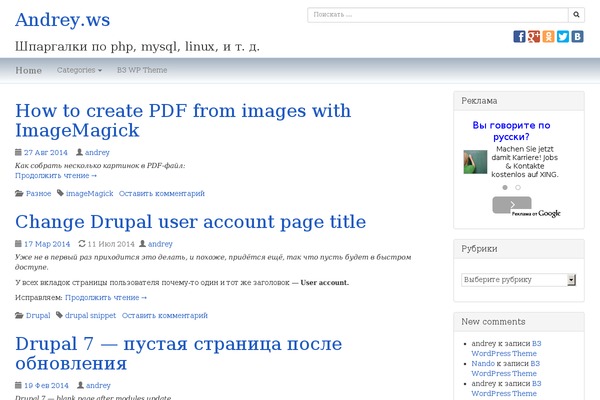
Task: Open the VKontakte social icon
Action: (577, 37)
